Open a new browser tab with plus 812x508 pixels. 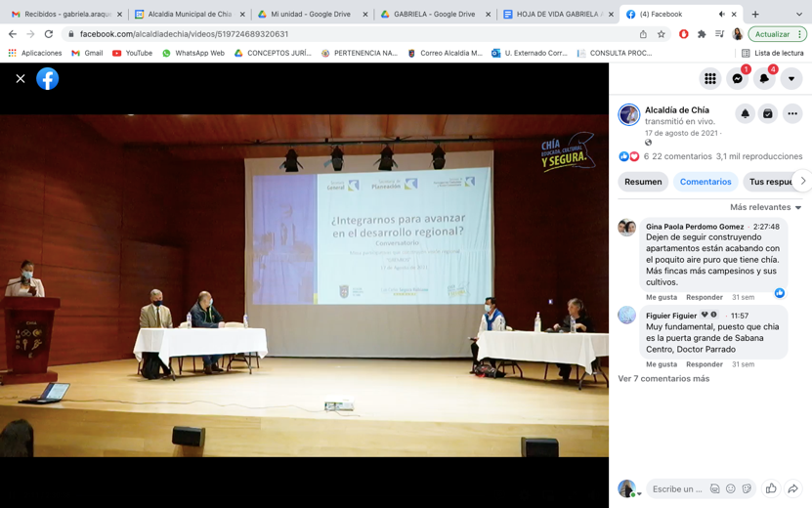755,14
